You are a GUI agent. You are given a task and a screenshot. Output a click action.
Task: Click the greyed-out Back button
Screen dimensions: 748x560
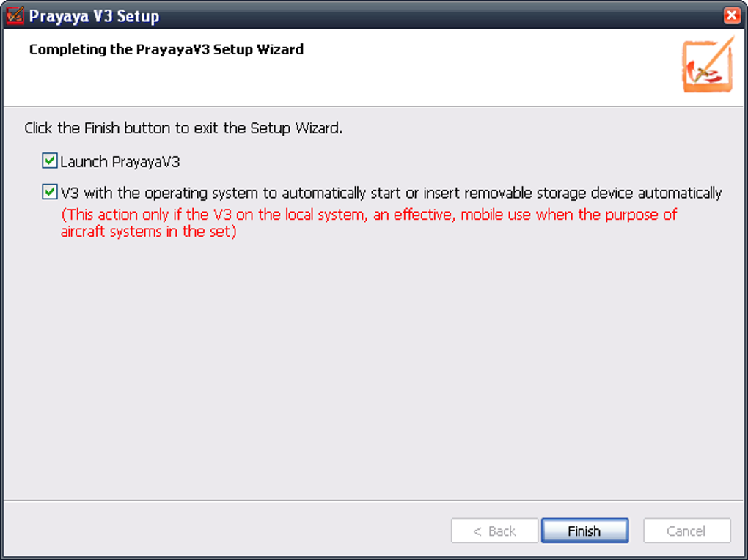(x=495, y=531)
